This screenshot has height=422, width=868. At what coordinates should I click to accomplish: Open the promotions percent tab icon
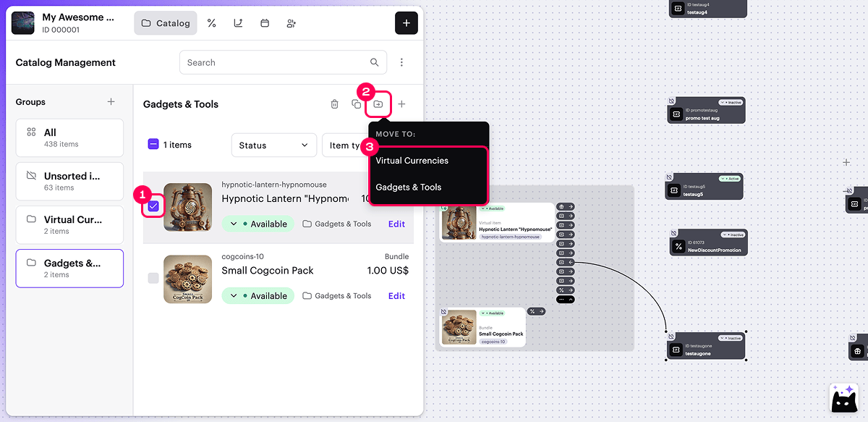[x=211, y=23]
